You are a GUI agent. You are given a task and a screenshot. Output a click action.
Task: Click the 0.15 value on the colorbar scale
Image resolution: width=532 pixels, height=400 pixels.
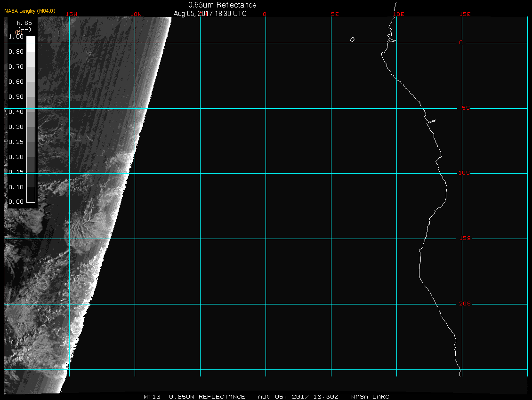pos(16,172)
